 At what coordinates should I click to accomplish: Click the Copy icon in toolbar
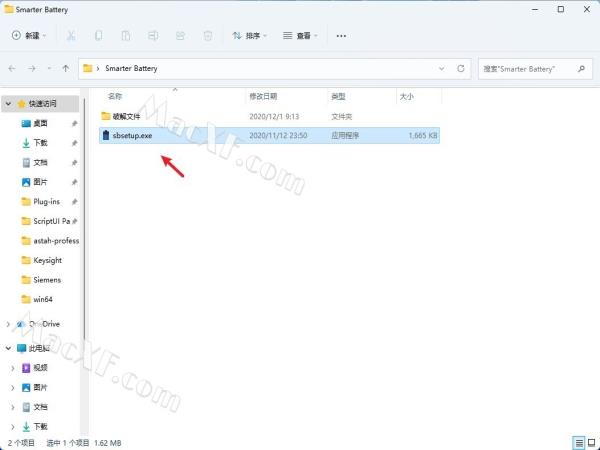tap(98, 36)
